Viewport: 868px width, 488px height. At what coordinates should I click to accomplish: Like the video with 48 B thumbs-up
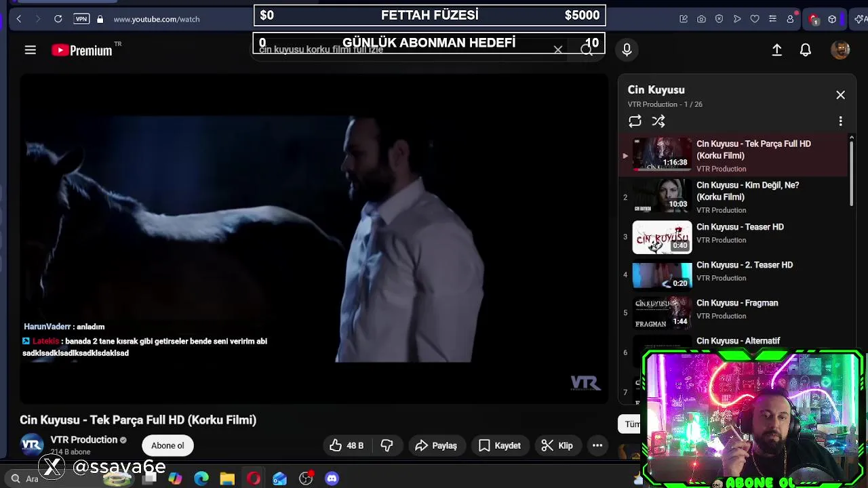(x=347, y=445)
